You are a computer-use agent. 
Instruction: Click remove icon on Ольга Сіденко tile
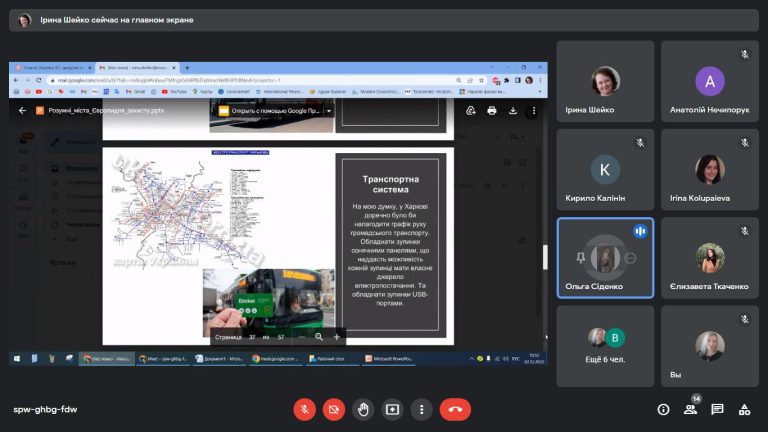pos(630,258)
